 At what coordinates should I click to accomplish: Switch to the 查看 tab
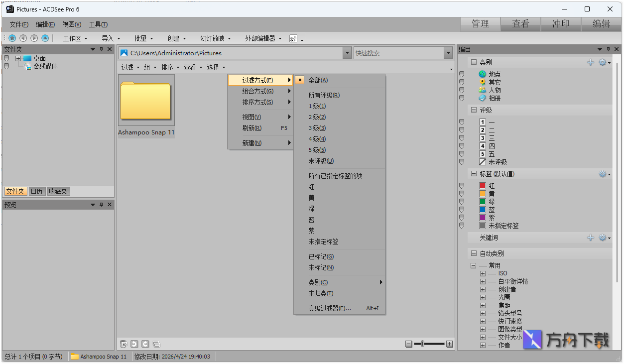520,23
